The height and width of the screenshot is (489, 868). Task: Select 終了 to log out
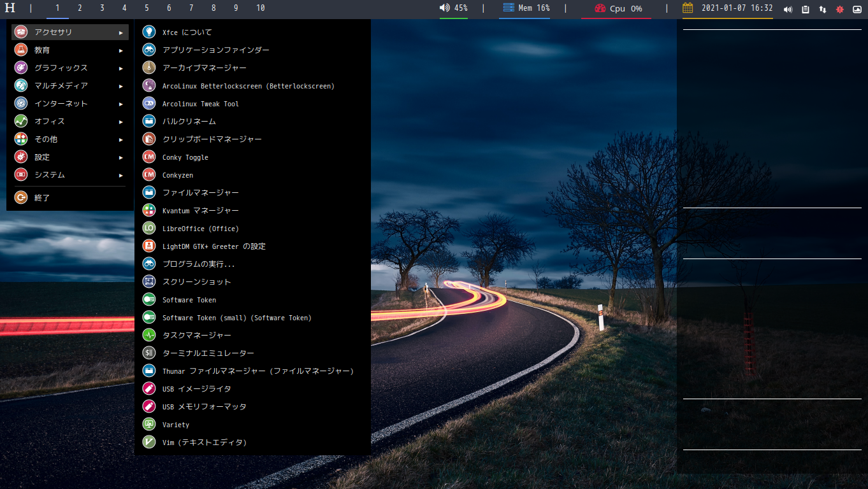point(70,197)
